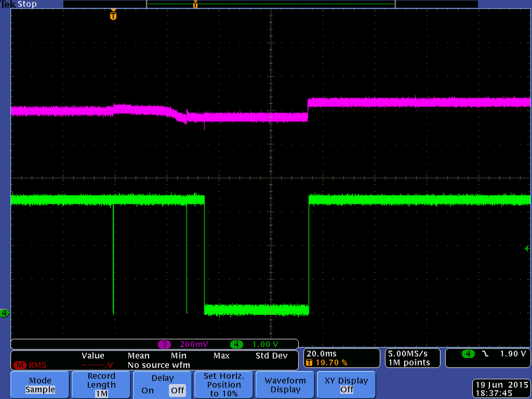Image resolution: width=532 pixels, height=399 pixels.
Task: Click the RMS measurement label
Action: coord(37,365)
